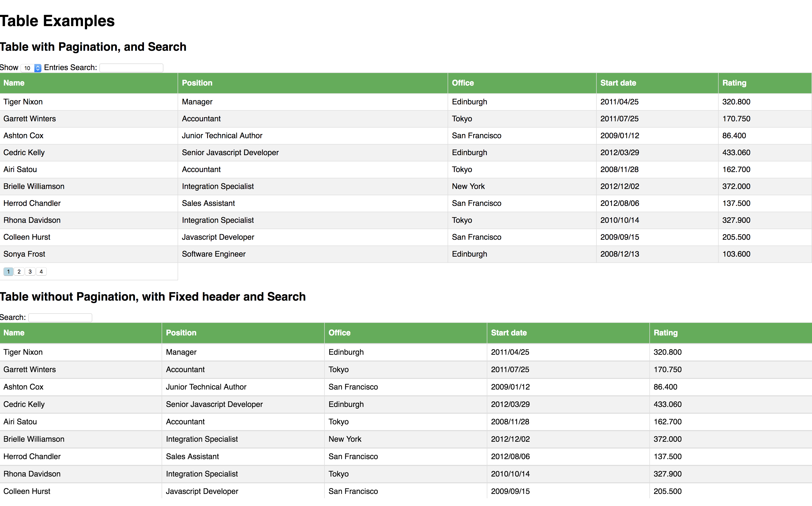Click Name header in fixed-header table
This screenshot has height=506, width=812.
(14, 333)
